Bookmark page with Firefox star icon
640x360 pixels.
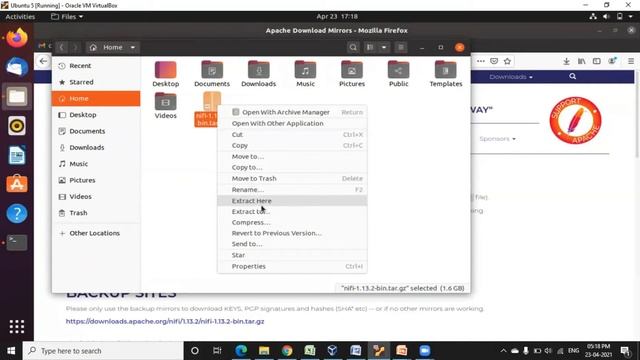pos(507,61)
